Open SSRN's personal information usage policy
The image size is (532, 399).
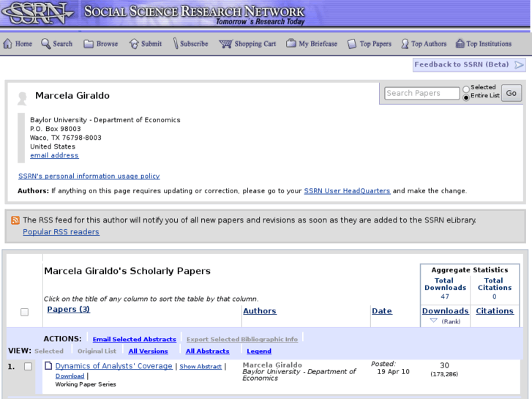click(x=89, y=176)
